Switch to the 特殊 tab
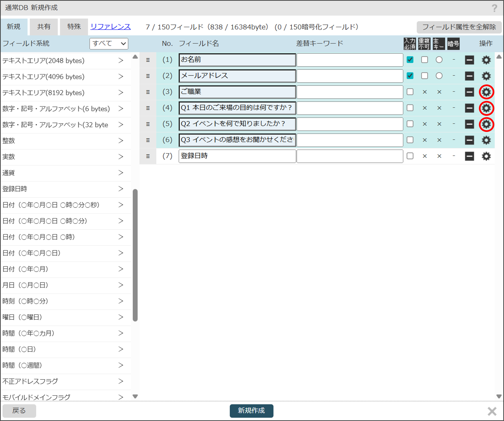The image size is (504, 421). (x=74, y=27)
